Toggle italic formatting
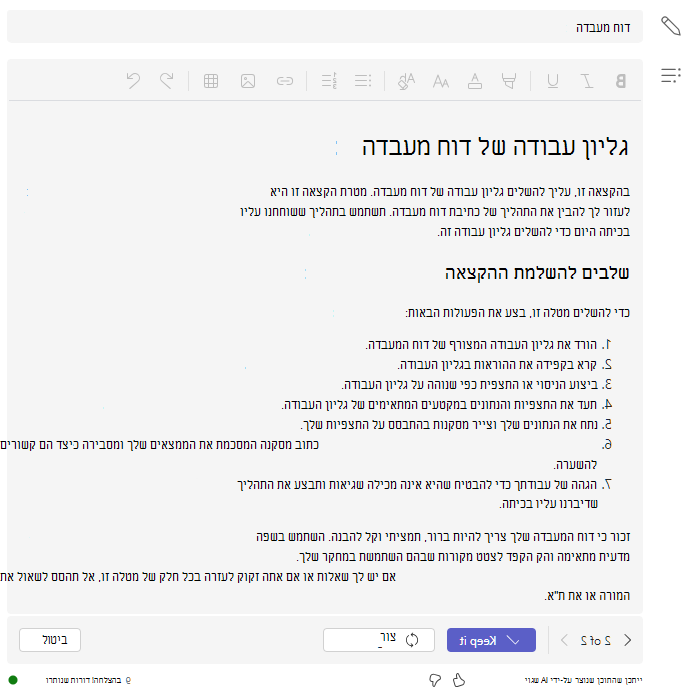 tap(587, 81)
